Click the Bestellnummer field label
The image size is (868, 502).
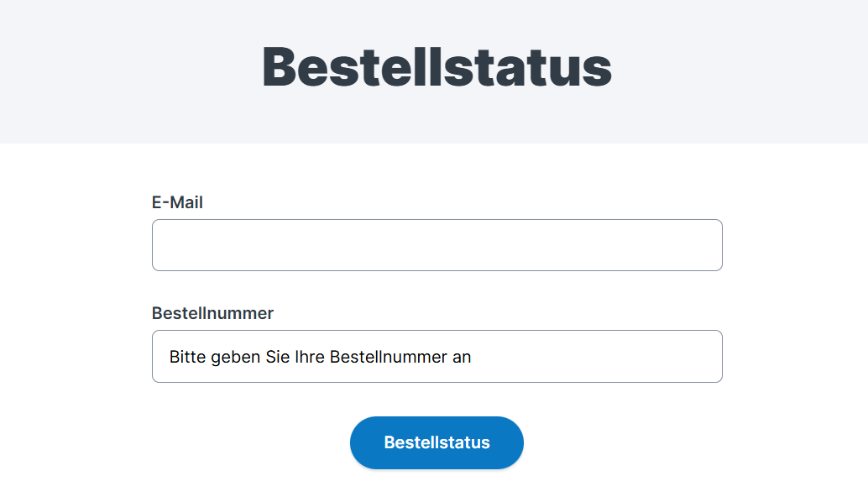[212, 313]
